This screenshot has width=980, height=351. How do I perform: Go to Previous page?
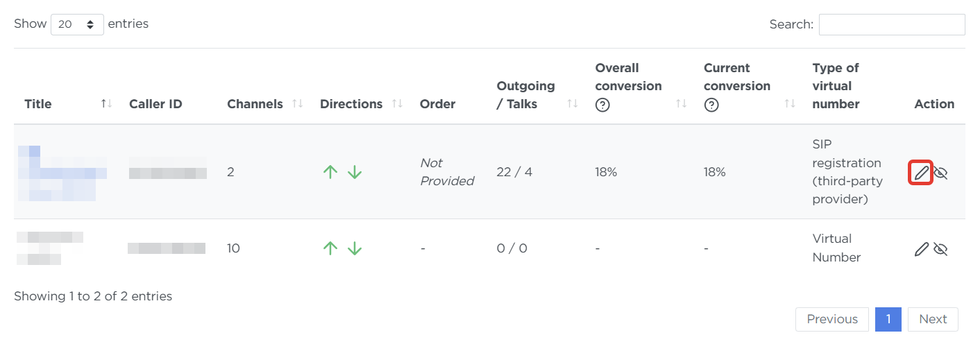coord(831,319)
